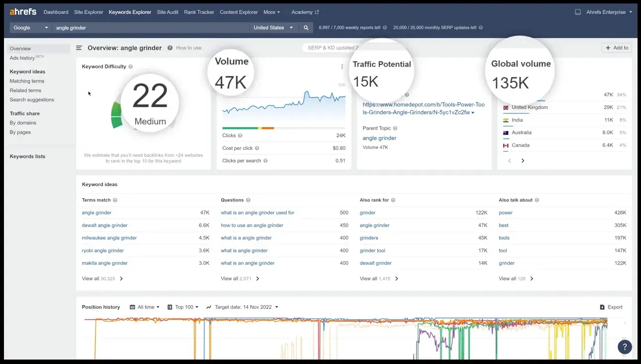Collapse the sidebar using the hamburger icon
Image resolution: width=641 pixels, height=364 pixels.
pyautogui.click(x=79, y=47)
